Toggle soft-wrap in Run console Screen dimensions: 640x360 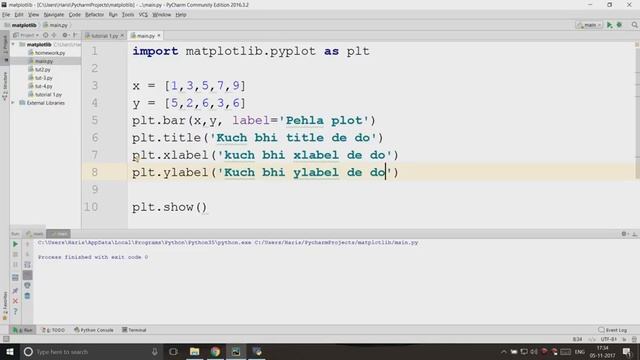point(27,264)
